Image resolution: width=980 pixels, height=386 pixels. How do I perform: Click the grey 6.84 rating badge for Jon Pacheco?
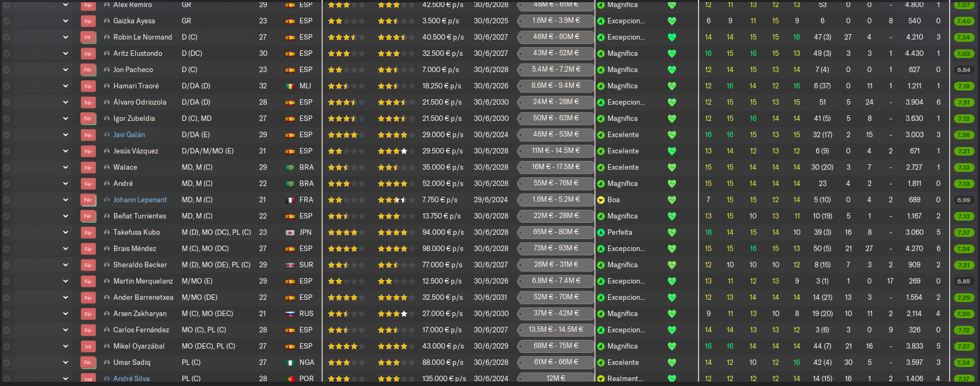click(x=963, y=70)
